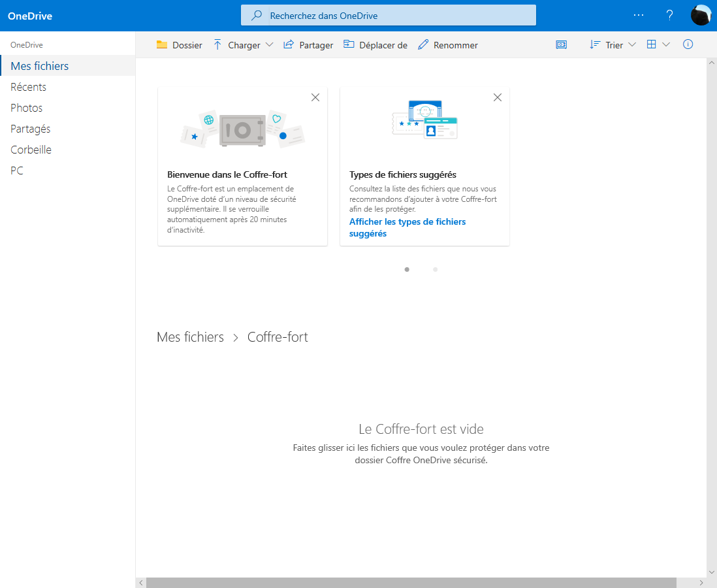The width and height of the screenshot is (717, 588).
Task: Click the OneDrive logo in header
Action: 30,16
